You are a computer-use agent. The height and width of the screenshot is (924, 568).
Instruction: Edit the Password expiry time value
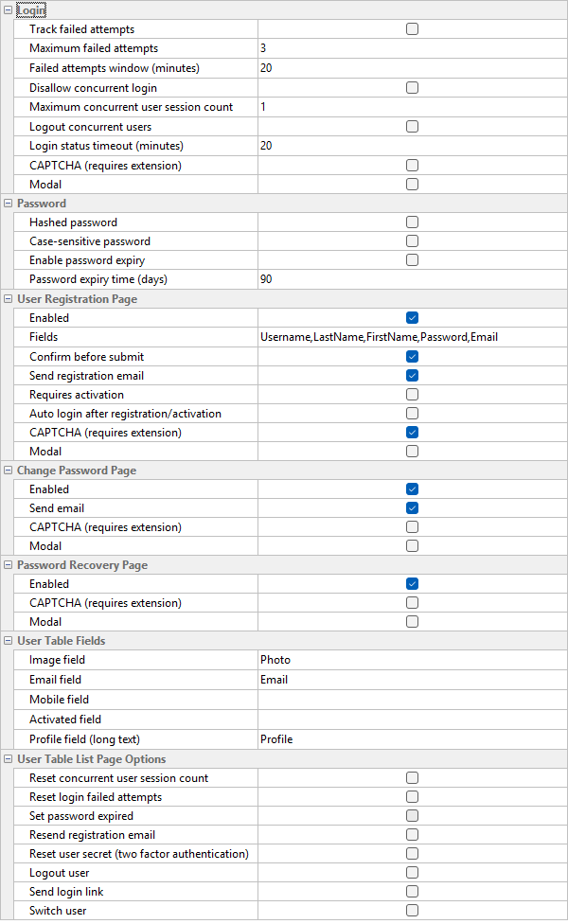click(412, 279)
